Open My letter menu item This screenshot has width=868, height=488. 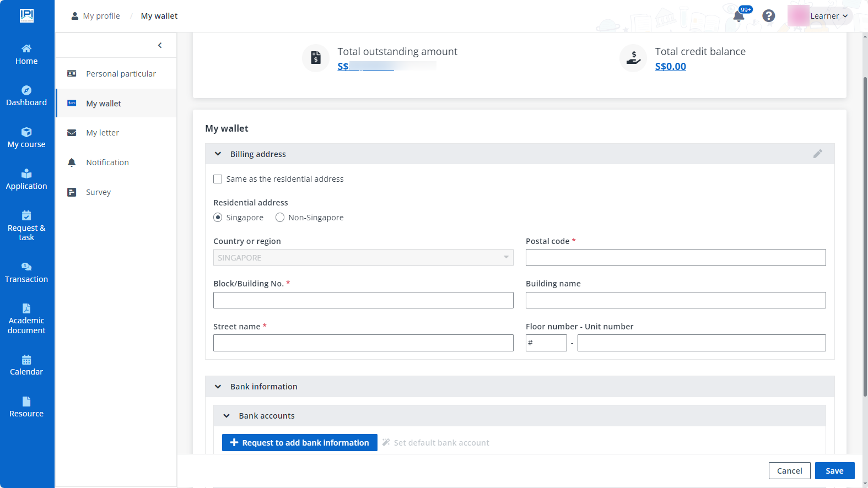pos(116,133)
